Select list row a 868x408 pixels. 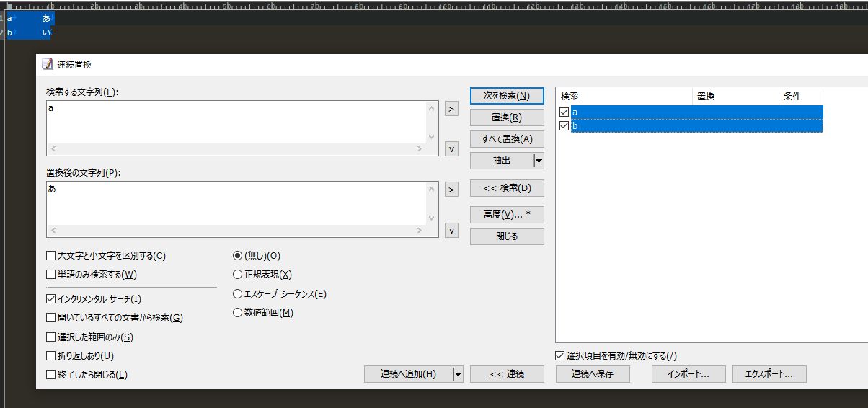(x=696, y=112)
